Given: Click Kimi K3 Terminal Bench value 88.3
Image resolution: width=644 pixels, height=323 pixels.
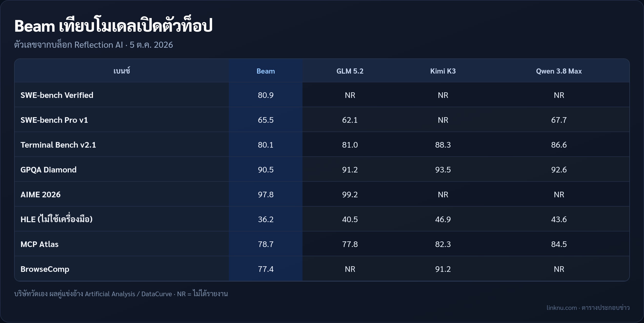Looking at the screenshot, I should 443,145.
